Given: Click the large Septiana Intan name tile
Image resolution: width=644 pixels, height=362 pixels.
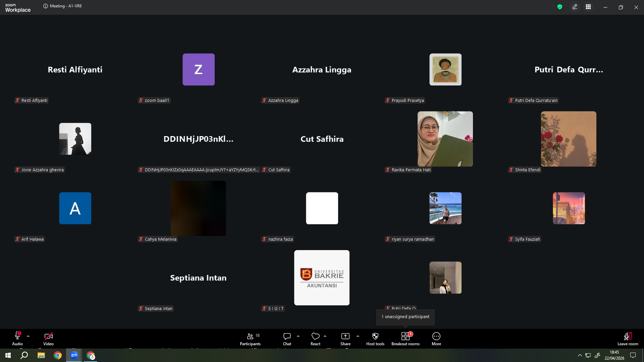Looking at the screenshot, I should coord(198,278).
